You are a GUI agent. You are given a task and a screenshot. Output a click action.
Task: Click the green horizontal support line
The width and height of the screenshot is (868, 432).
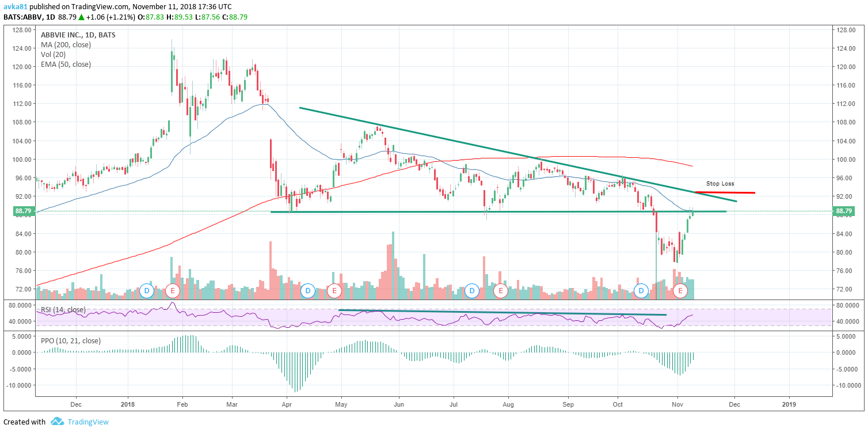pyautogui.click(x=498, y=212)
